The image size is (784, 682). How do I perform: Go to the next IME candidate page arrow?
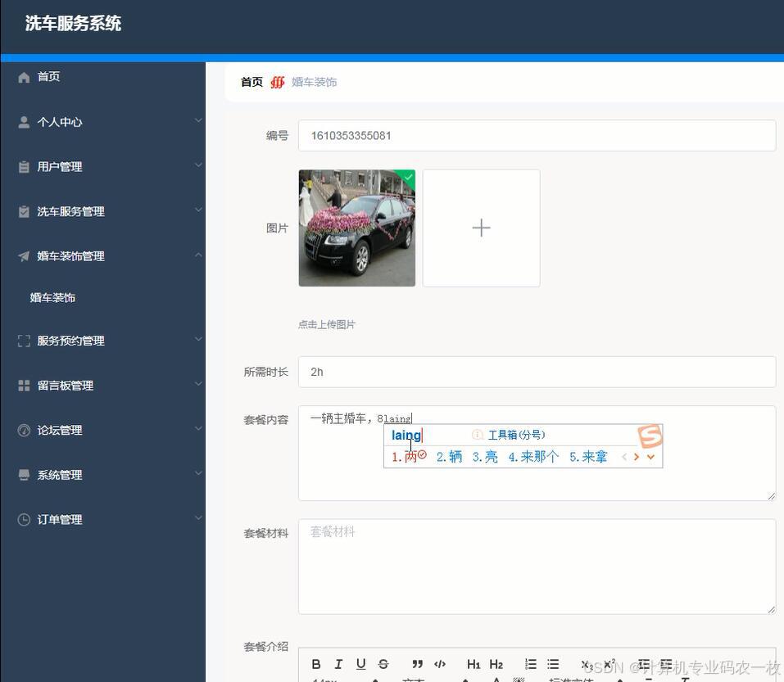tap(637, 457)
